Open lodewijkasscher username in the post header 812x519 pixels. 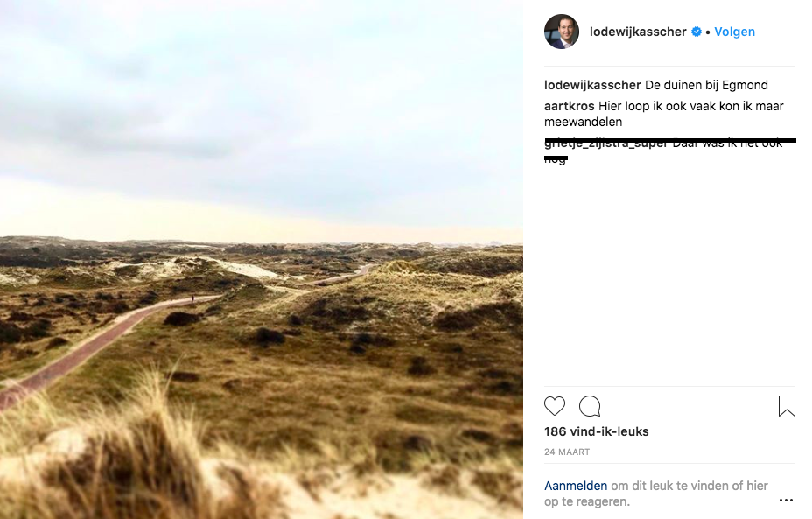point(639,32)
